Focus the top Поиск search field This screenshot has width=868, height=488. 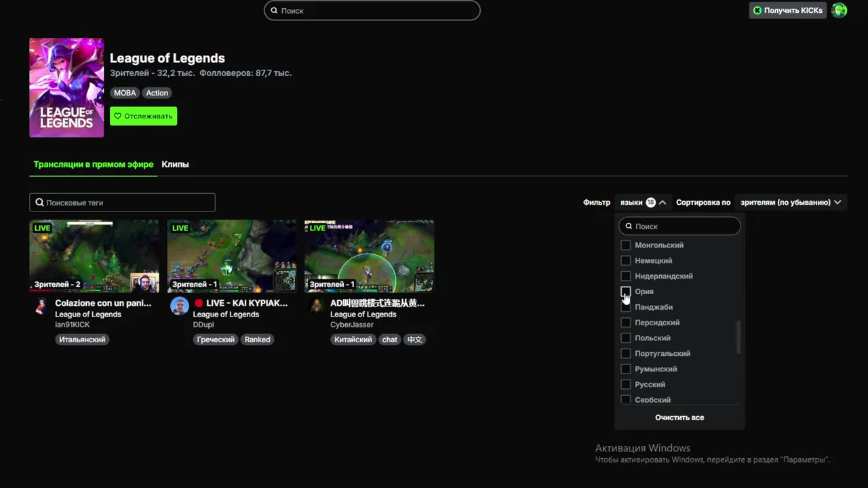372,10
